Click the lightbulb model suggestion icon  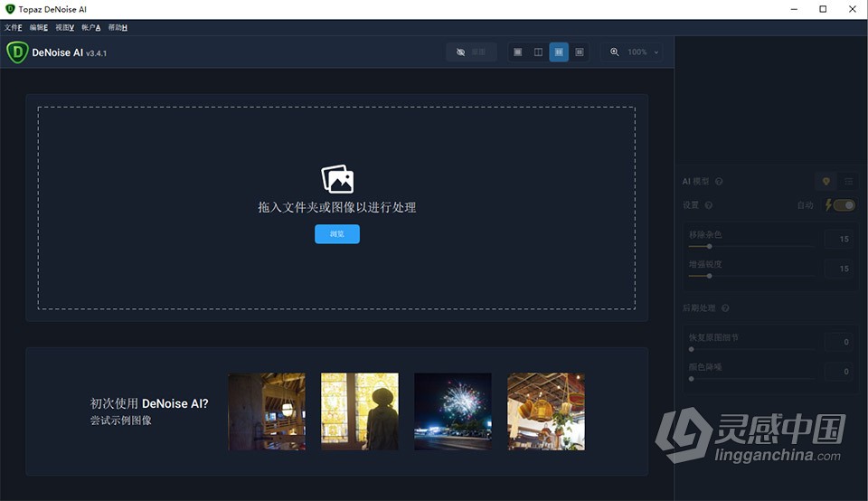pos(826,182)
